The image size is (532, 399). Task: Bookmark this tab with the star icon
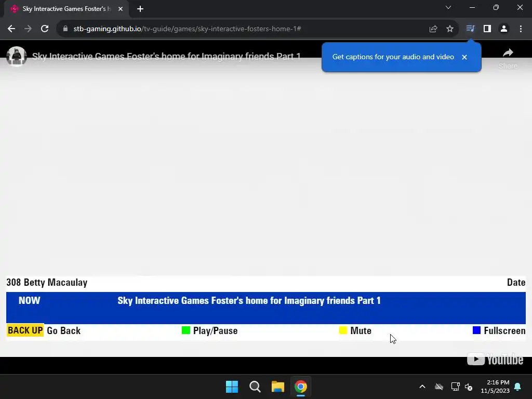click(x=450, y=29)
